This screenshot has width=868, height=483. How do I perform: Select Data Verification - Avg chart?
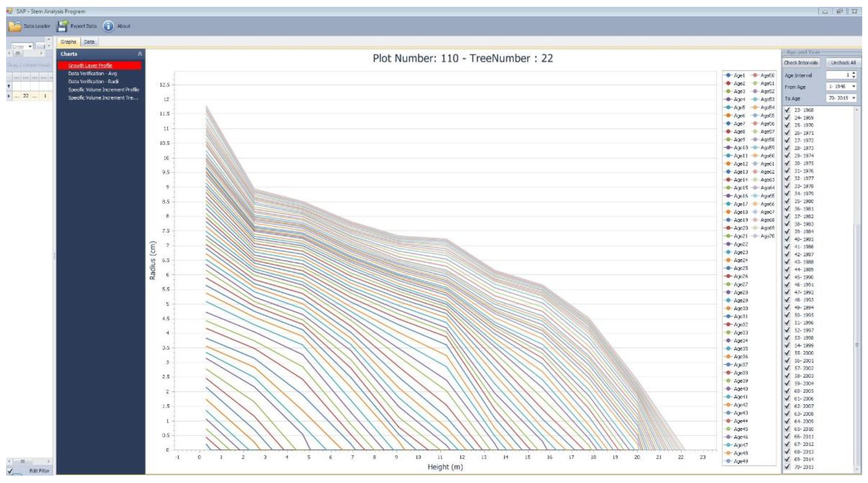(92, 73)
